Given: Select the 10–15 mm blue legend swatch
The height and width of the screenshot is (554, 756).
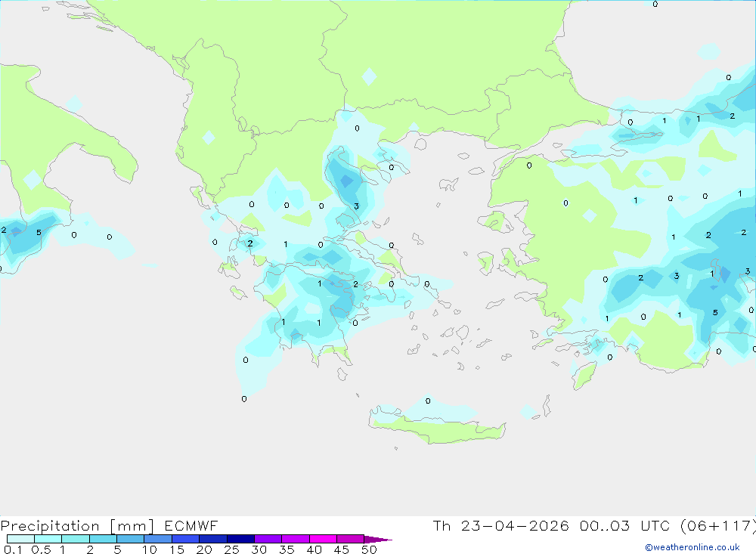Looking at the screenshot, I should pos(158,539).
